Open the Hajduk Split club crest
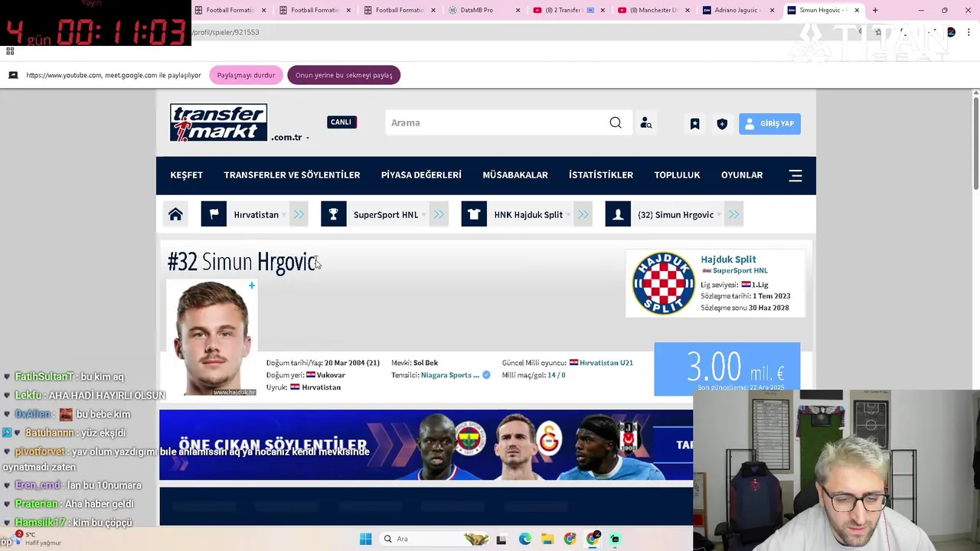 (663, 283)
